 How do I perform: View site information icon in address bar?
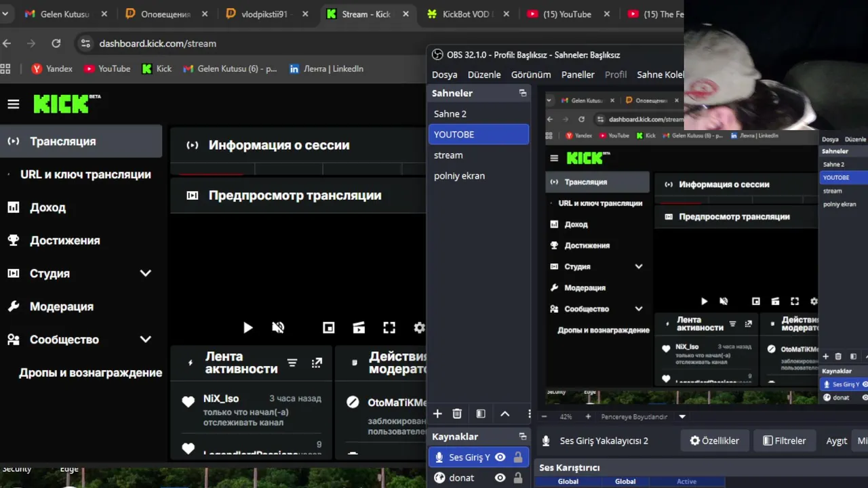tap(85, 43)
